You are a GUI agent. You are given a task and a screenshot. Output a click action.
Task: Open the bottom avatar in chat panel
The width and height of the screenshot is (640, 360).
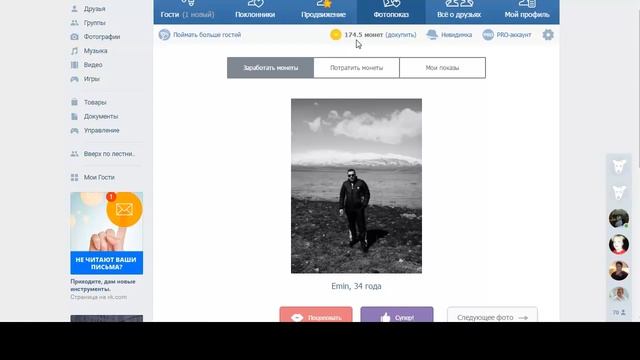coord(619,294)
